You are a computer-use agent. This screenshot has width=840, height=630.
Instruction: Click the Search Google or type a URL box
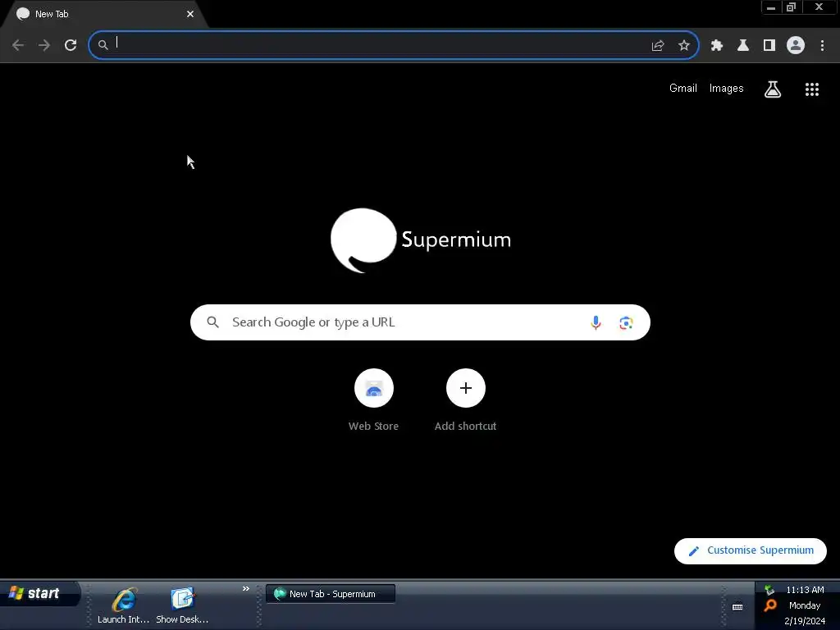[420, 322]
